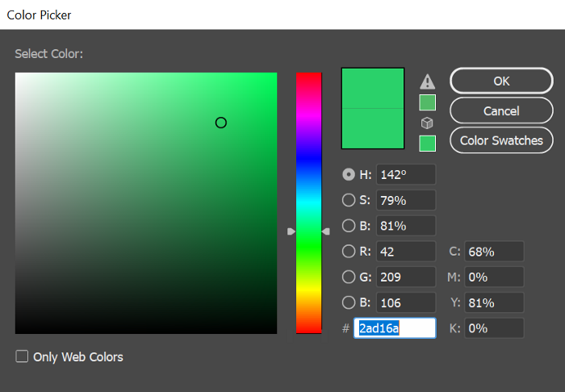Click the black K field showing 0%
This screenshot has height=392, width=565.
tap(494, 328)
